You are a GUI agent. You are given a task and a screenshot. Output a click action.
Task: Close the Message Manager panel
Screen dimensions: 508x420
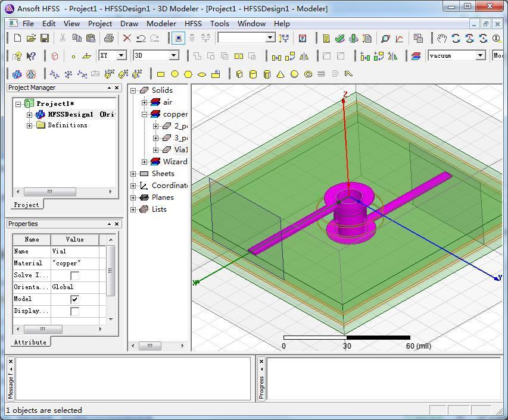[x=11, y=361]
